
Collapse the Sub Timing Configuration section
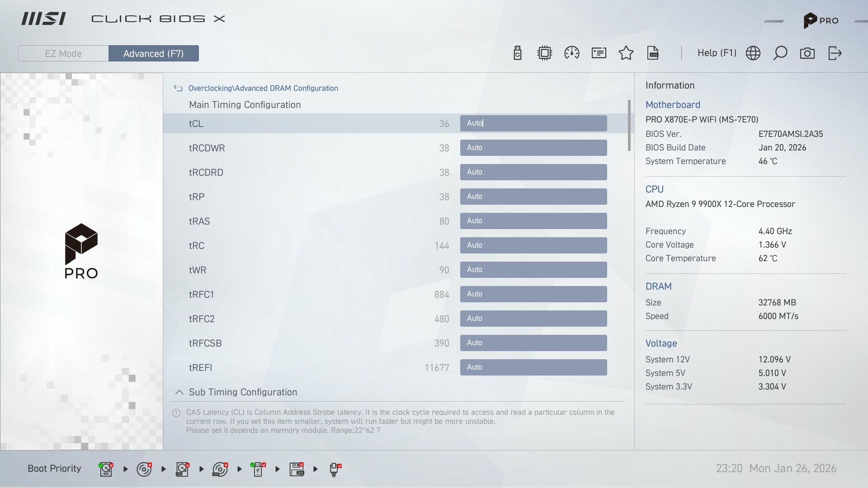coord(179,392)
